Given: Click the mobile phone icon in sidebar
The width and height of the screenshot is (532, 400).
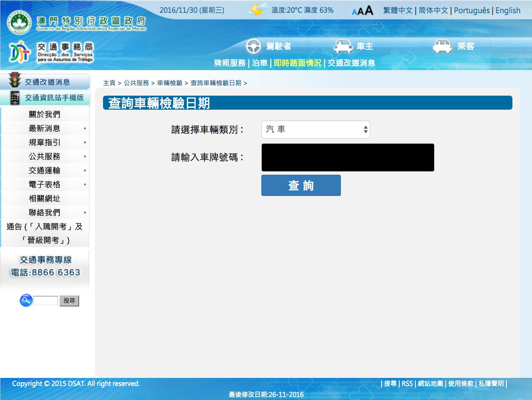Looking at the screenshot, I should click(x=15, y=98).
